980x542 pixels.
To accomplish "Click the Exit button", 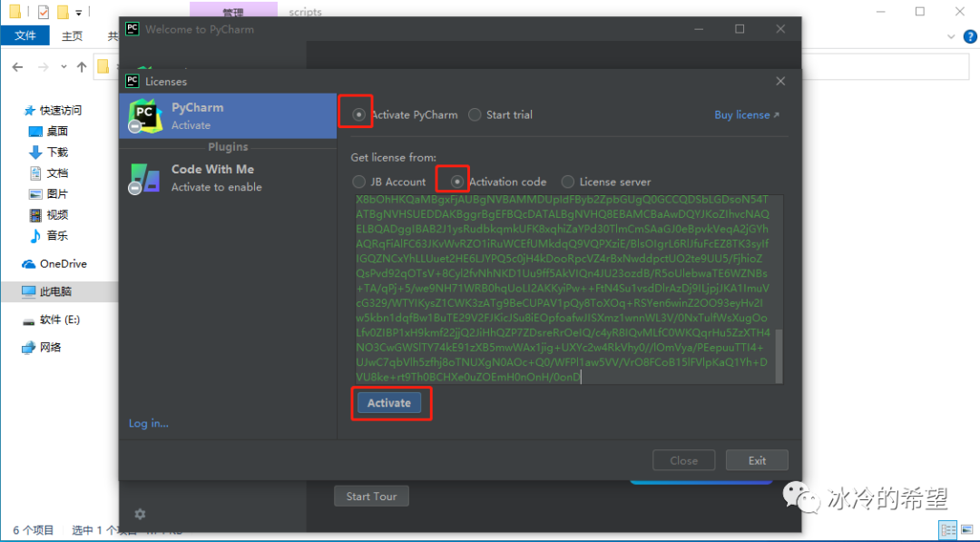I will pos(757,460).
